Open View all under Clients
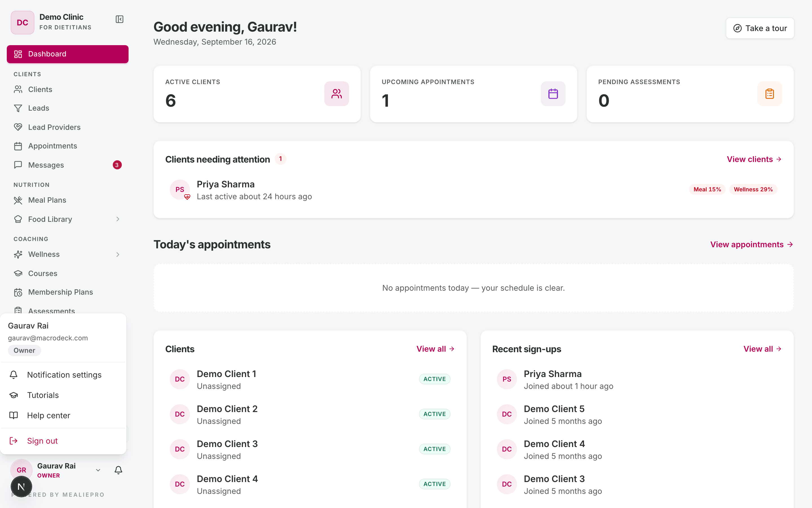 [436, 349]
